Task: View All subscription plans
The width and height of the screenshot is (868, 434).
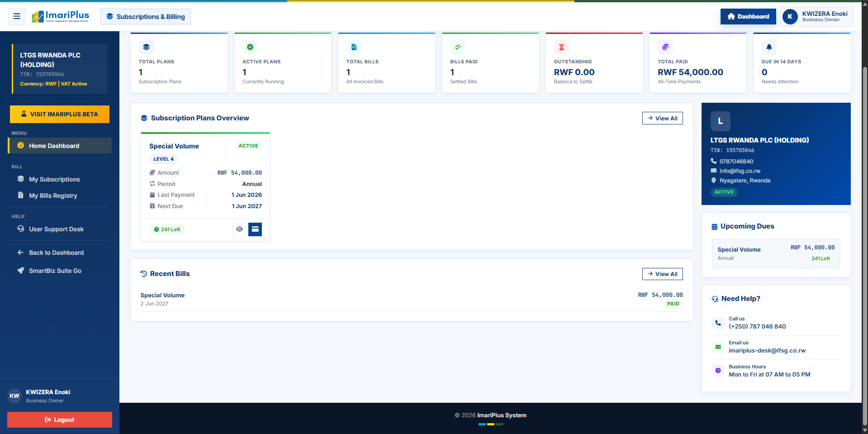Action: (663, 118)
